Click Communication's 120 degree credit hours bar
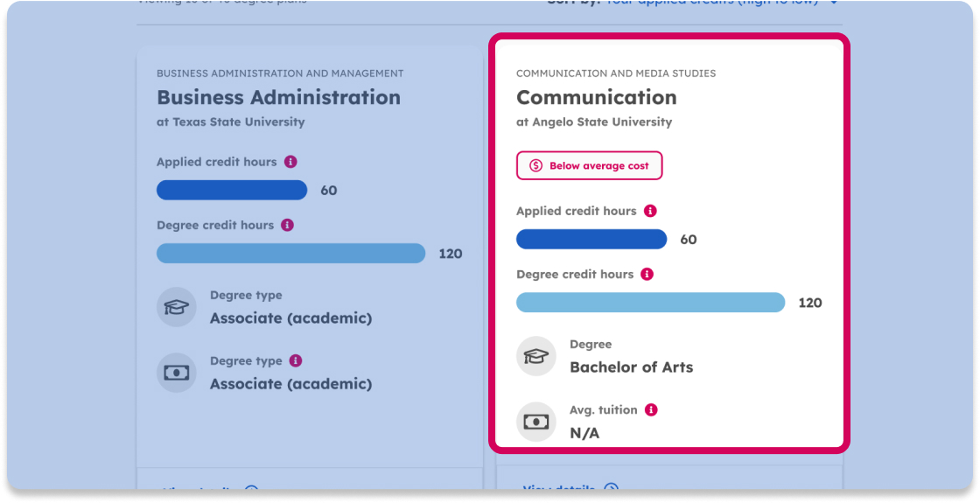This screenshot has width=980, height=503. coord(650,302)
